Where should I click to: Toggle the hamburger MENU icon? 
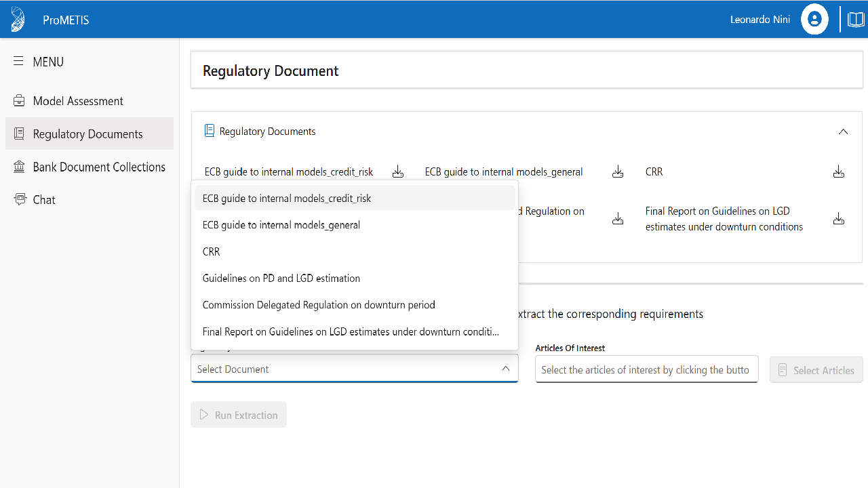(18, 61)
